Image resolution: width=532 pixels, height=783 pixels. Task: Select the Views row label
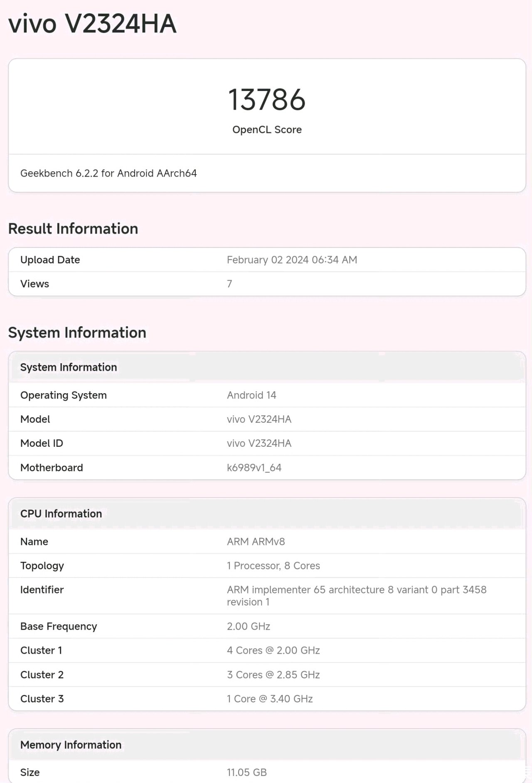(35, 284)
